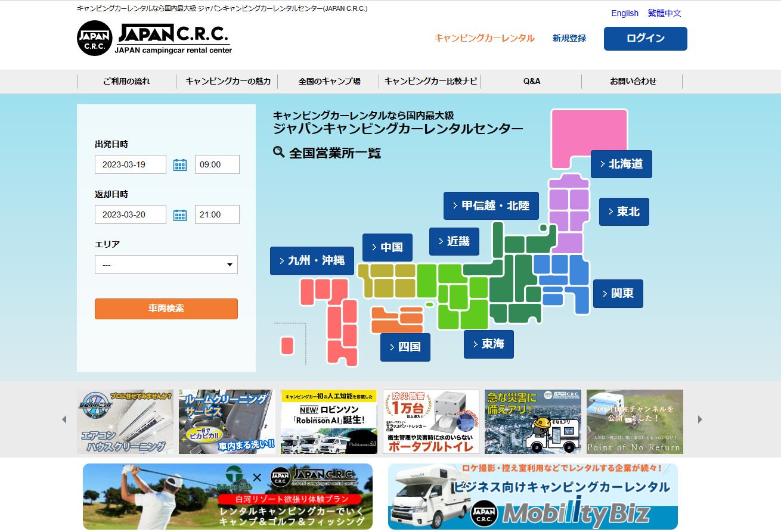Screen dimensions: 781x532
Task: Select the 東海 region button
Action: [489, 344]
